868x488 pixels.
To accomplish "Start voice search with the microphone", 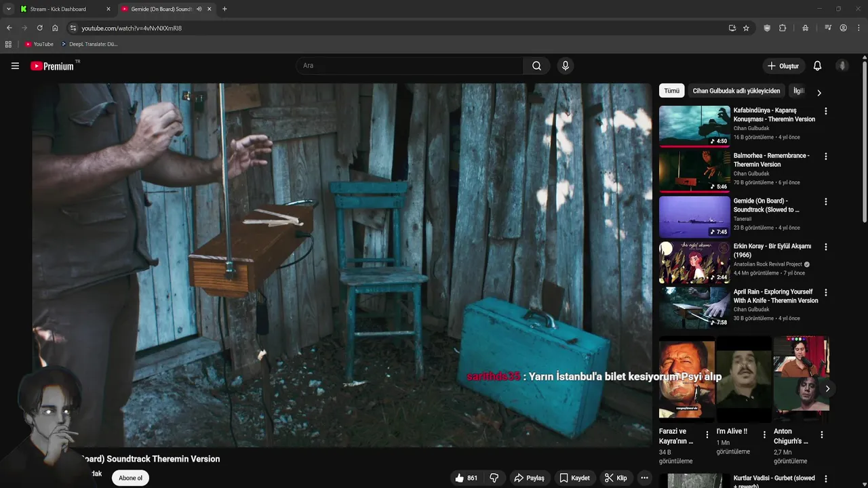I will coord(565,66).
